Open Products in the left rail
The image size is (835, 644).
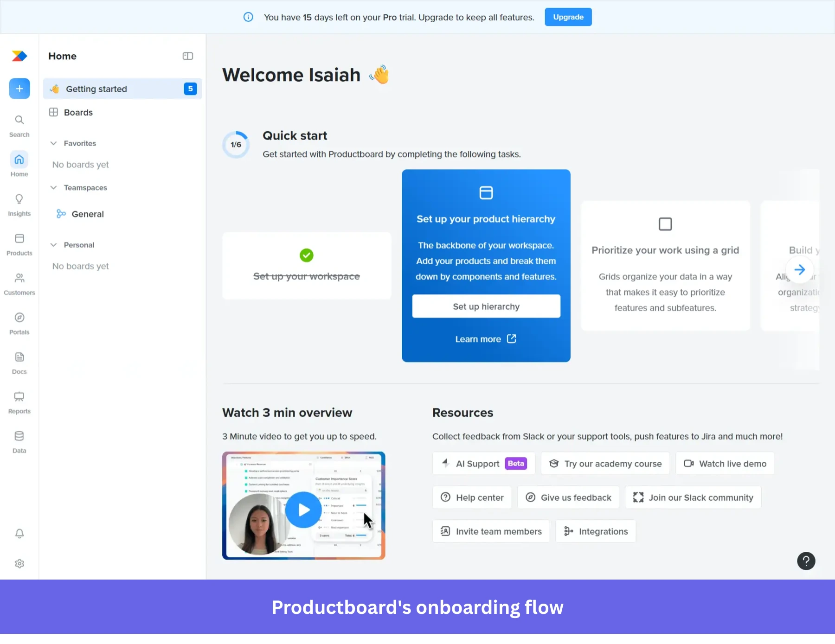point(19,245)
